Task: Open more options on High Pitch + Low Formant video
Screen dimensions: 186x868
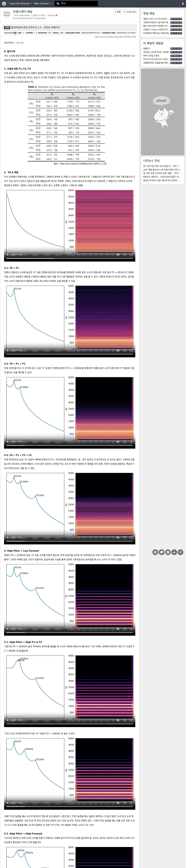Action: (x=132, y=629)
